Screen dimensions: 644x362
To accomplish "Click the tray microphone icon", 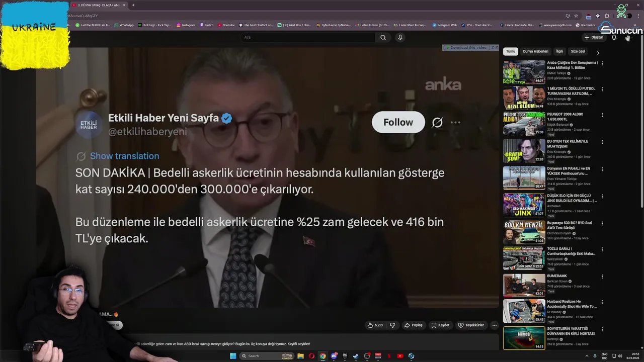I will point(595,356).
